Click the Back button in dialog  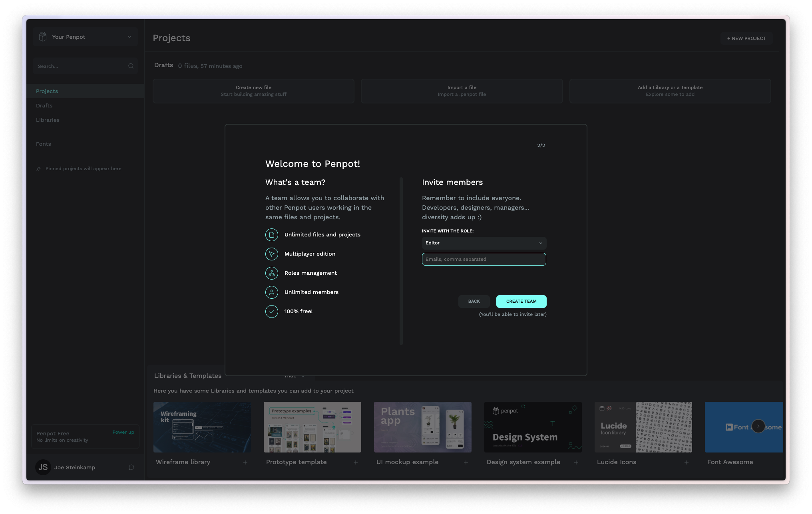474,302
